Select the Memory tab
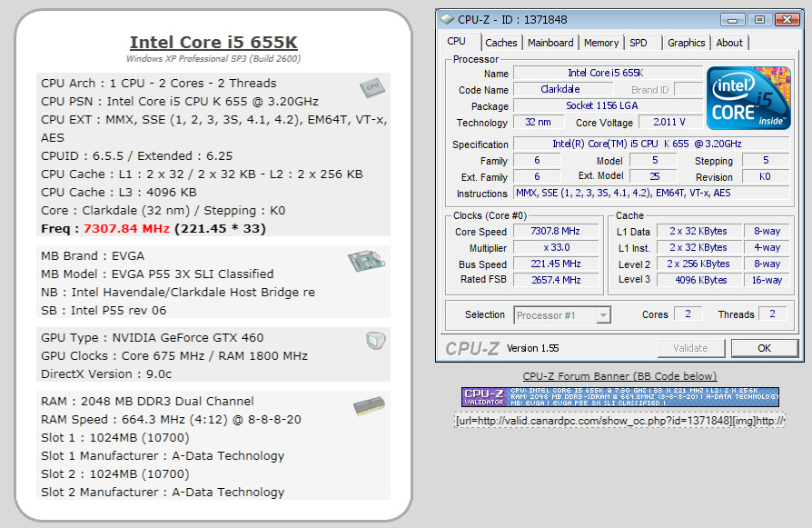812x528 pixels. click(600, 43)
